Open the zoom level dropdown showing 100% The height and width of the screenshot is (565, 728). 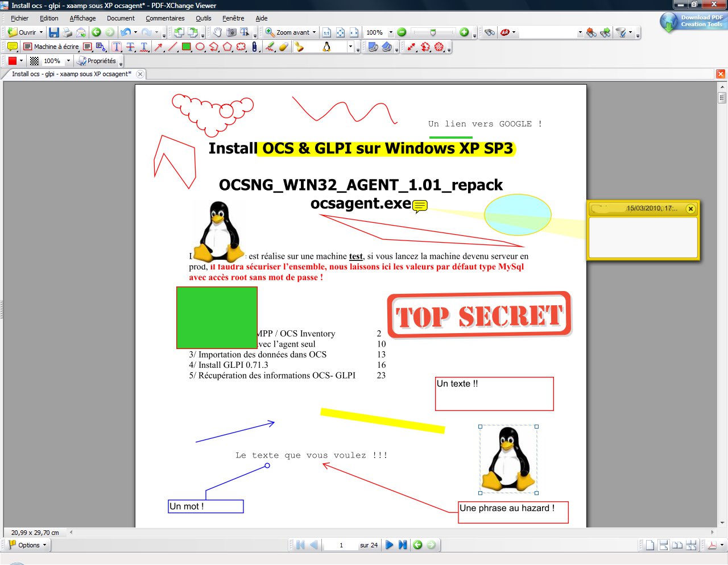391,32
